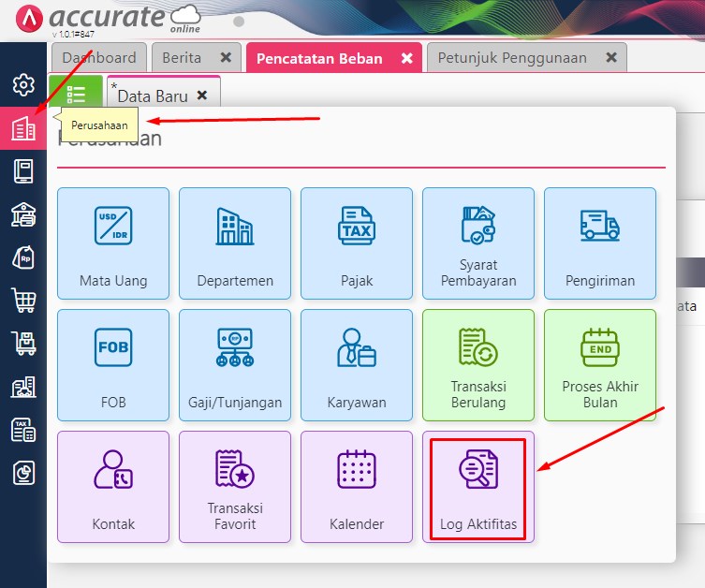Open the Pajak tax tile
705x588 pixels.
(x=357, y=243)
